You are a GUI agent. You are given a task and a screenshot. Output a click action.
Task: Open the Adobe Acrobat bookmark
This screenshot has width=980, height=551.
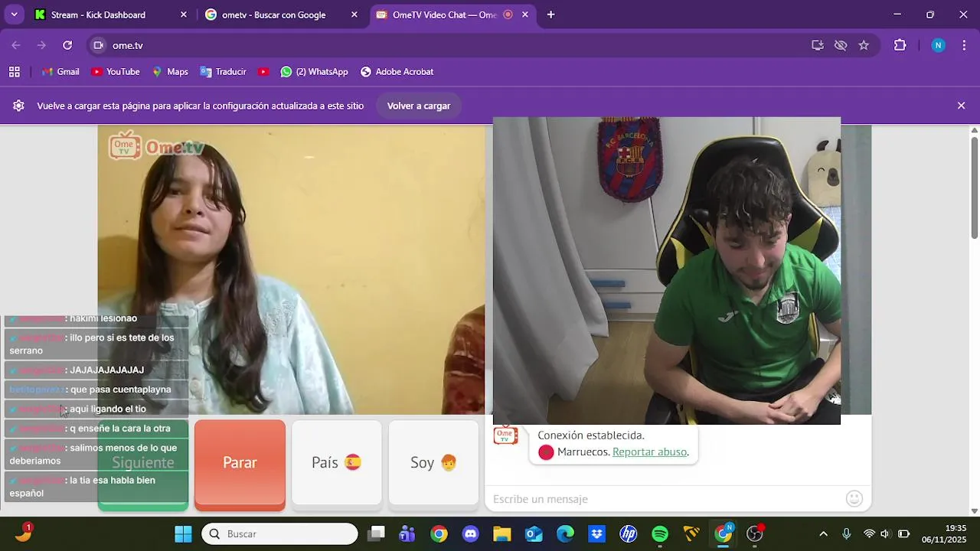pos(397,71)
